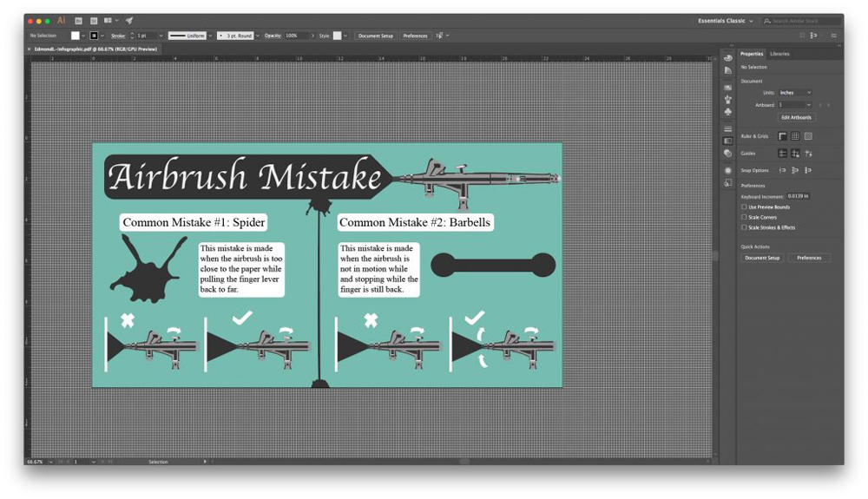Viewport: 868px width, 499px height.
Task: Click the Search Adobe Stock field
Action: coord(801,21)
